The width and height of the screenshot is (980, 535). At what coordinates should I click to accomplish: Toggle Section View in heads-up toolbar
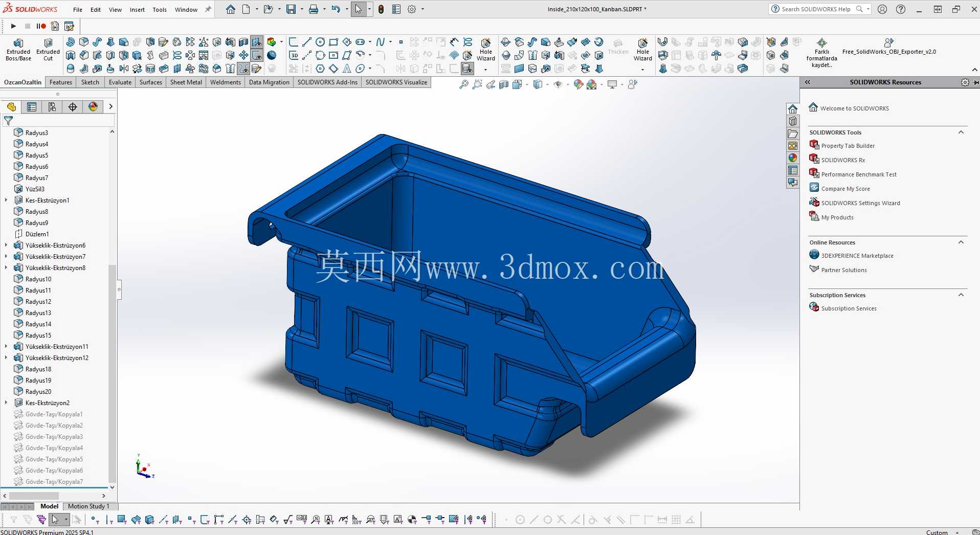click(x=504, y=84)
